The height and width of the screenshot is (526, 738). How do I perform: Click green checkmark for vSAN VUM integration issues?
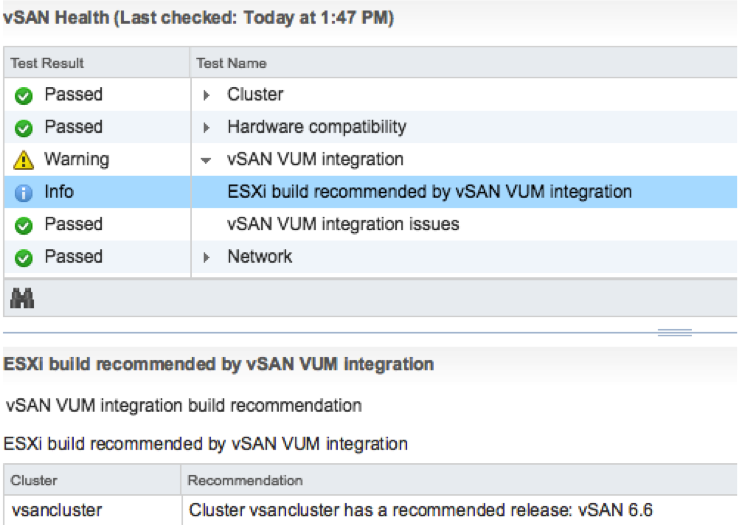(x=24, y=225)
